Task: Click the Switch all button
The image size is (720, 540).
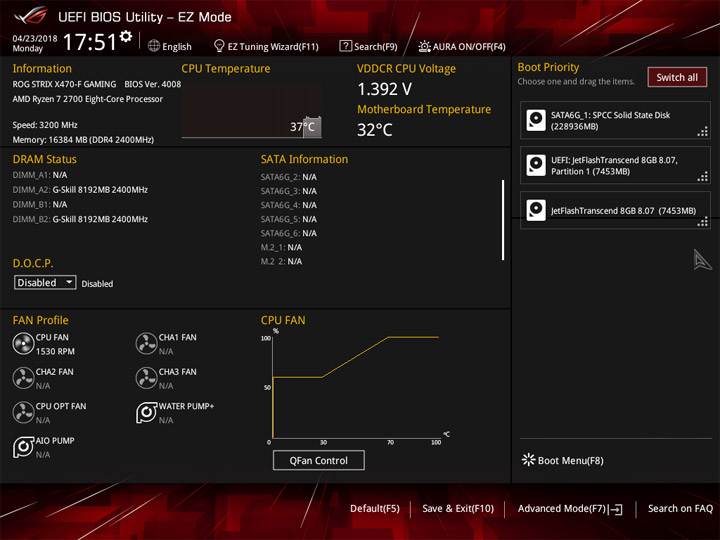Action: [677, 77]
